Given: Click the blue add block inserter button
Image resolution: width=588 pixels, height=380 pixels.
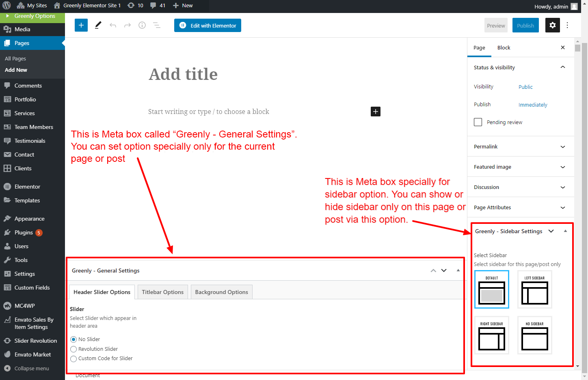Looking at the screenshot, I should (x=81, y=25).
